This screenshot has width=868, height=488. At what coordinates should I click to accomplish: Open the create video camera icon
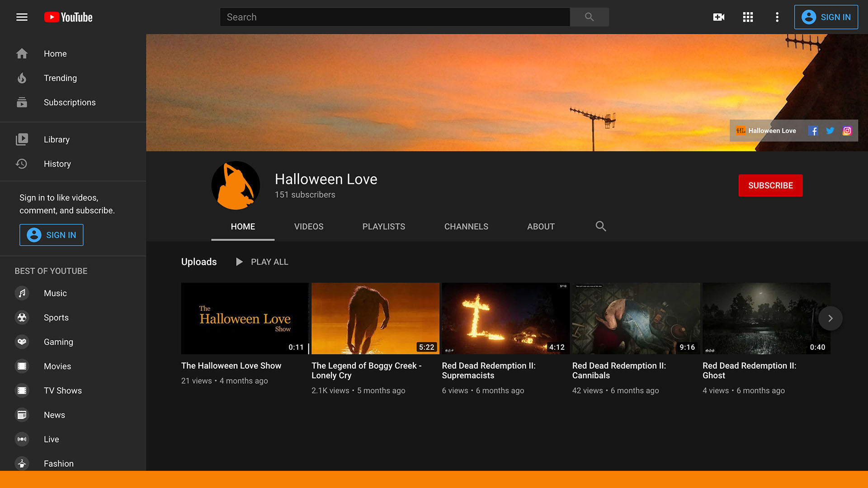[718, 17]
